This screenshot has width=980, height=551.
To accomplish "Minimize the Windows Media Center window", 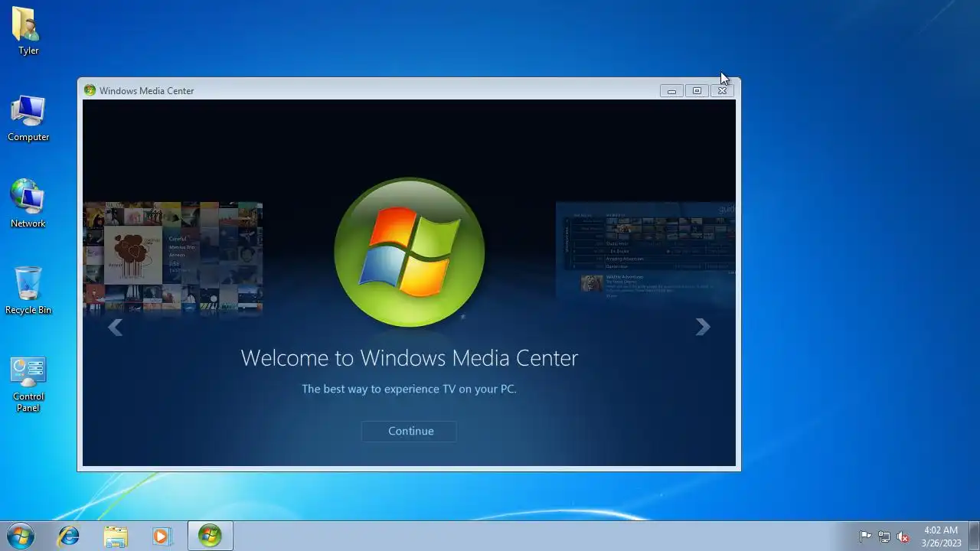I will point(671,90).
